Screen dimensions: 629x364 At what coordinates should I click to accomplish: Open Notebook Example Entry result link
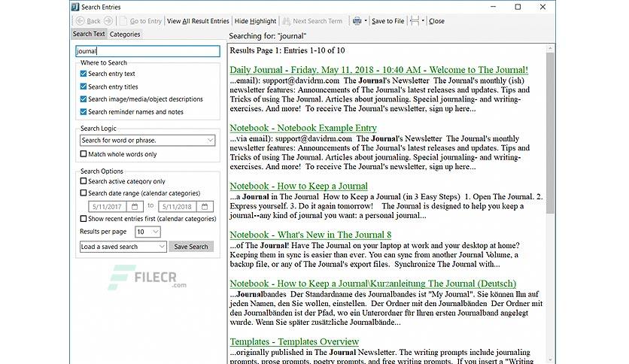(303, 128)
